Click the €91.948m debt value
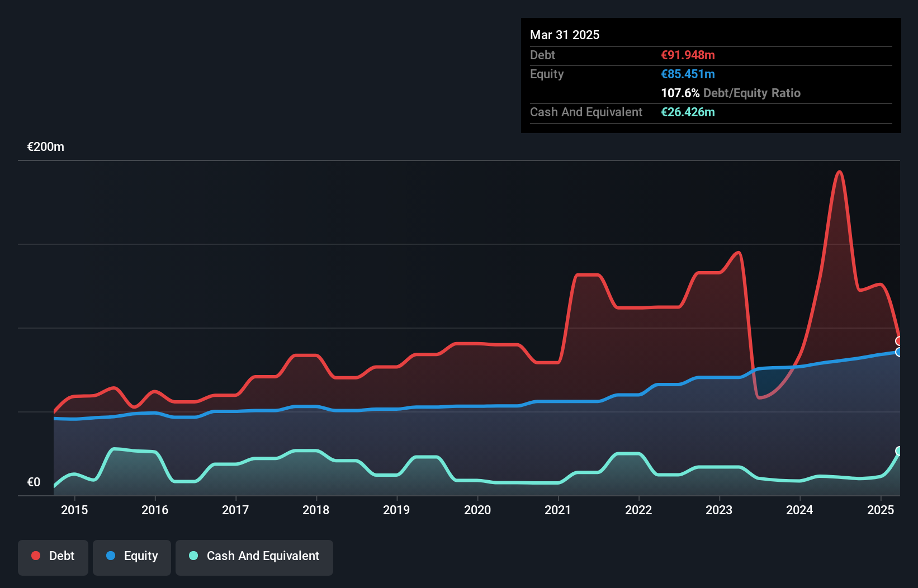Viewport: 918px width, 588px height. [x=688, y=55]
